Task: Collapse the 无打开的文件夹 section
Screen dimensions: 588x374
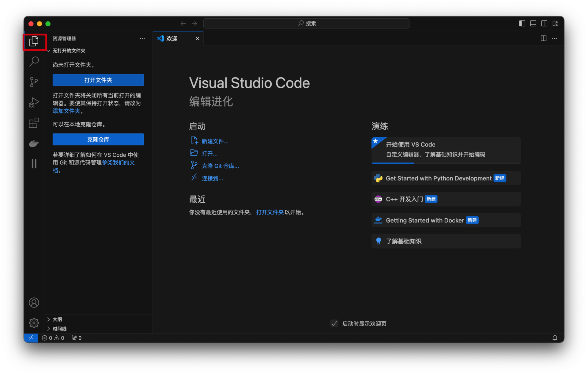Action: (x=98, y=51)
